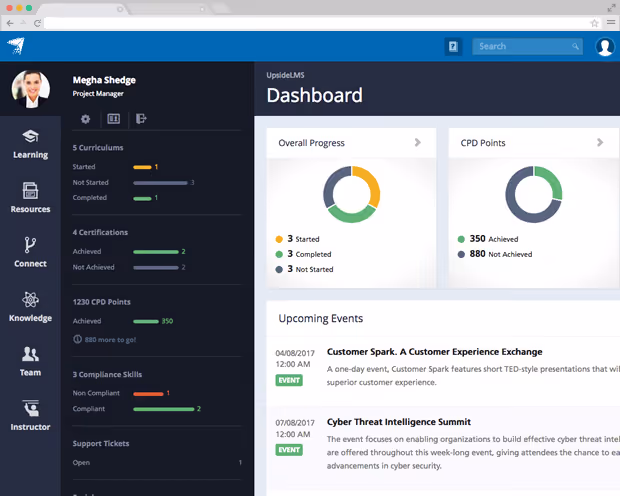The image size is (620, 496).
Task: Click EVENT badge for Cyber Threat Summit
Action: pos(289,450)
